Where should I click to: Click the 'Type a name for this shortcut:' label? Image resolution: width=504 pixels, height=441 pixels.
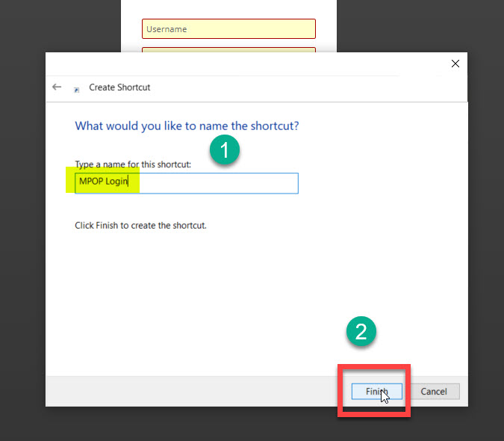click(133, 164)
